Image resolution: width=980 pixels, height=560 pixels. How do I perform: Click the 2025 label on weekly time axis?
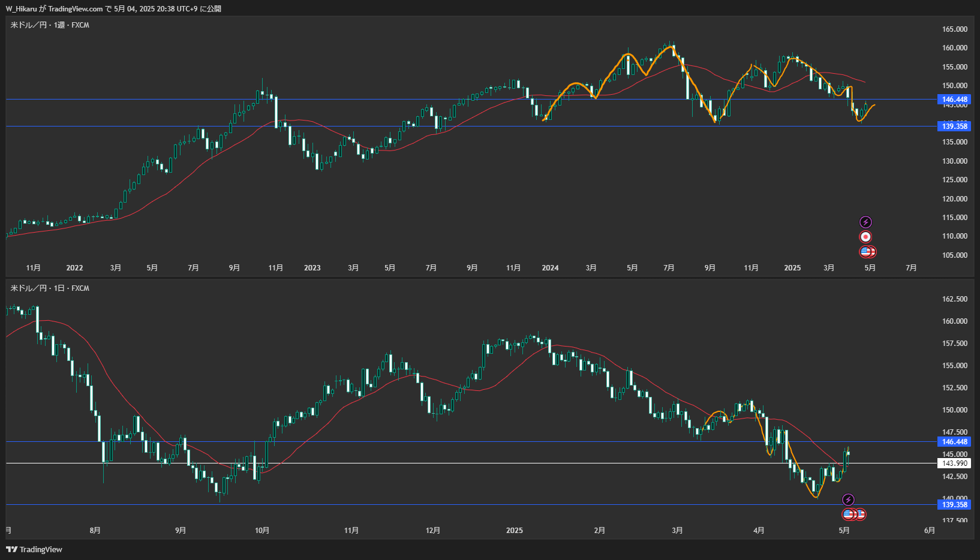pyautogui.click(x=792, y=268)
